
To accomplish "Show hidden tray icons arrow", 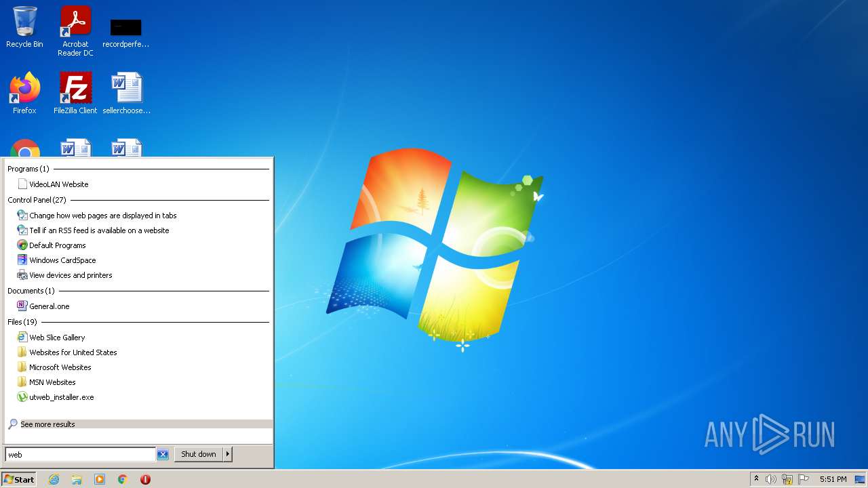I will 757,479.
